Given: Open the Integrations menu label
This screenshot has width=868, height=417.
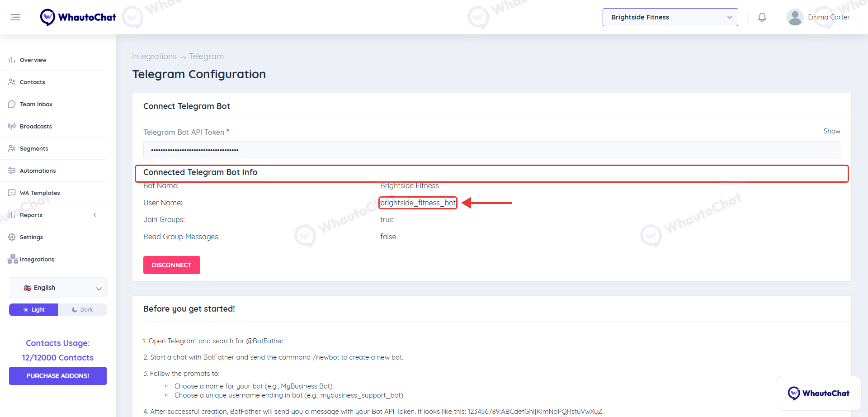Looking at the screenshot, I should click(37, 260).
